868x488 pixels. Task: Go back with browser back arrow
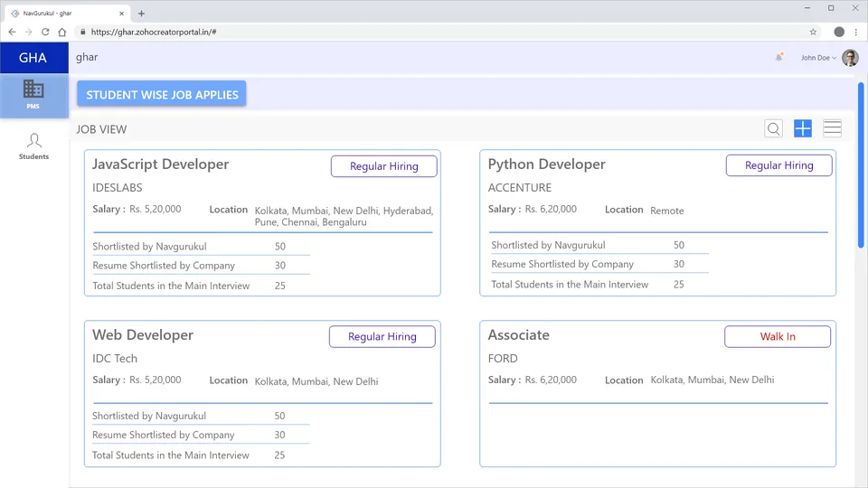pyautogui.click(x=12, y=33)
